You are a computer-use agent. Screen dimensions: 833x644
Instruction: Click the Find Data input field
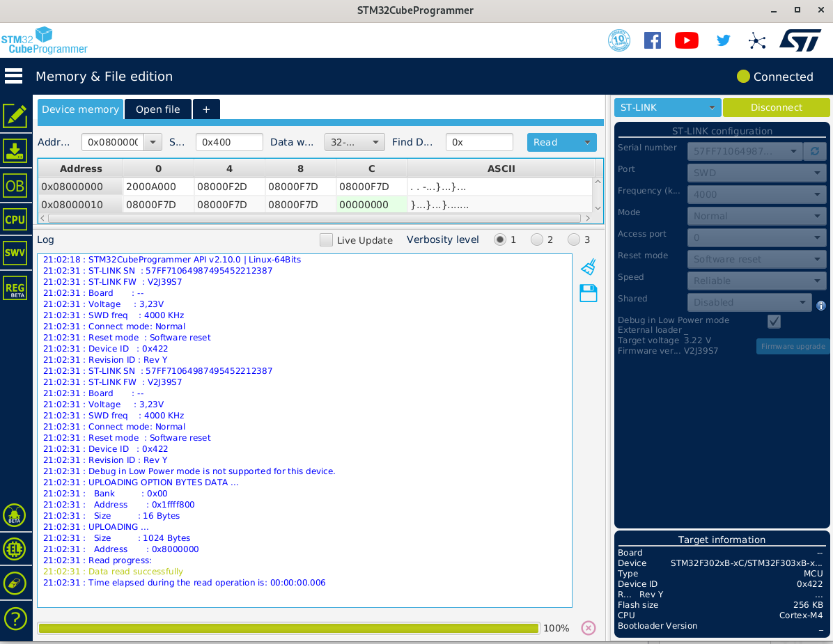pyautogui.click(x=479, y=142)
